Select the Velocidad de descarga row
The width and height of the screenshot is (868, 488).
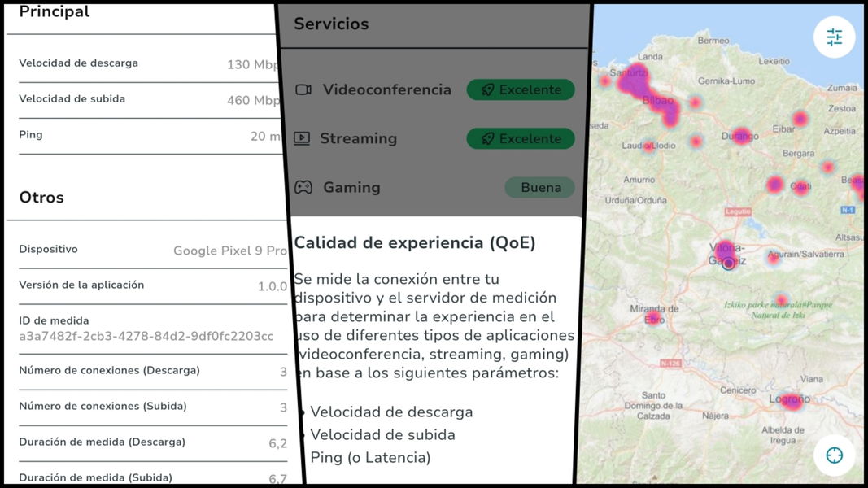[146, 63]
